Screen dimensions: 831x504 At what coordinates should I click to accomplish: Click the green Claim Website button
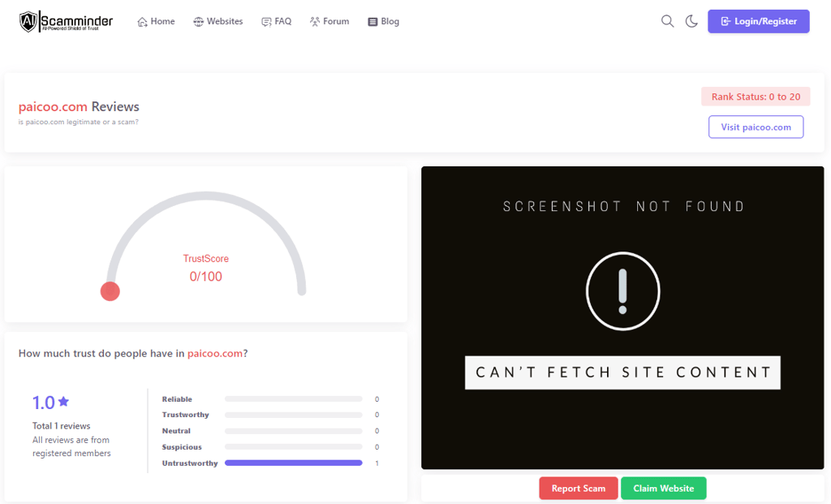pos(664,488)
